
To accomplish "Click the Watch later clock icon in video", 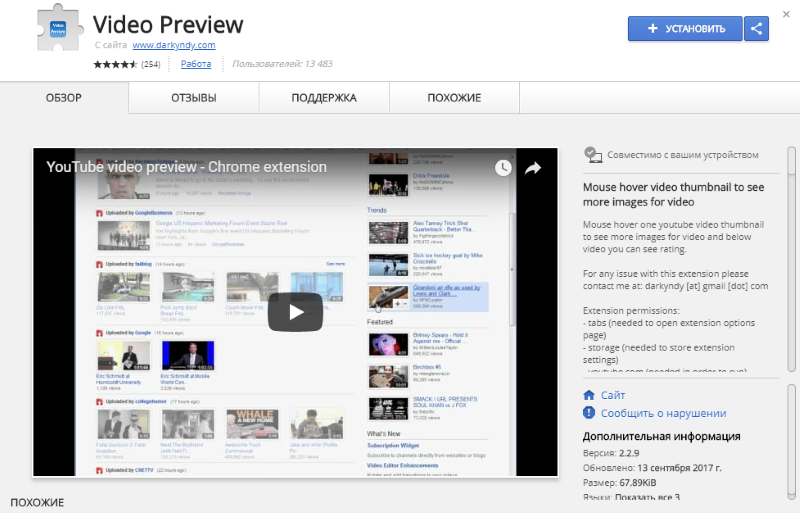I will (503, 167).
